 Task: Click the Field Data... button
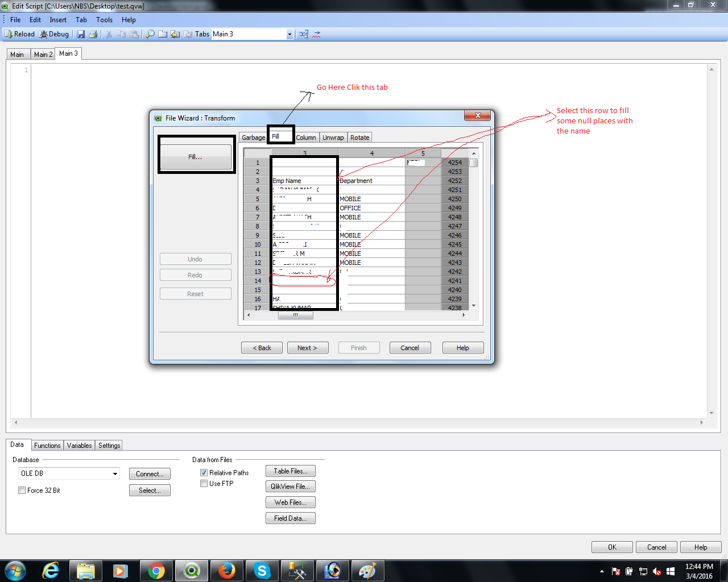291,518
